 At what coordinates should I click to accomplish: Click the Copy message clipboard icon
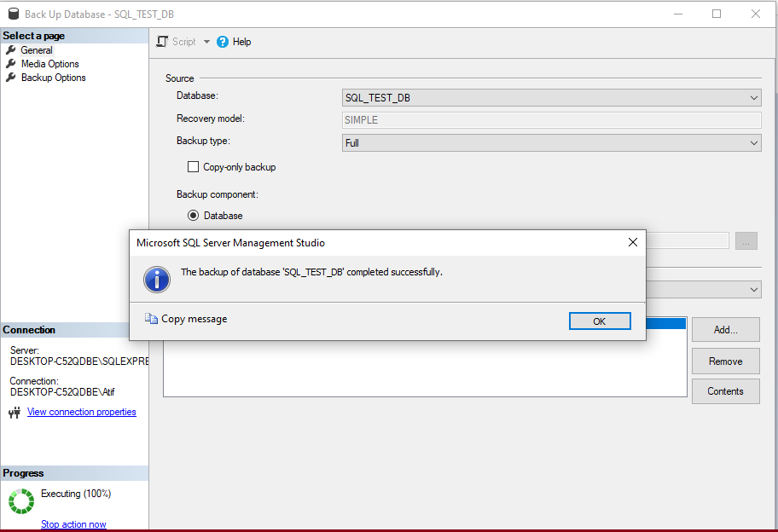tap(151, 319)
